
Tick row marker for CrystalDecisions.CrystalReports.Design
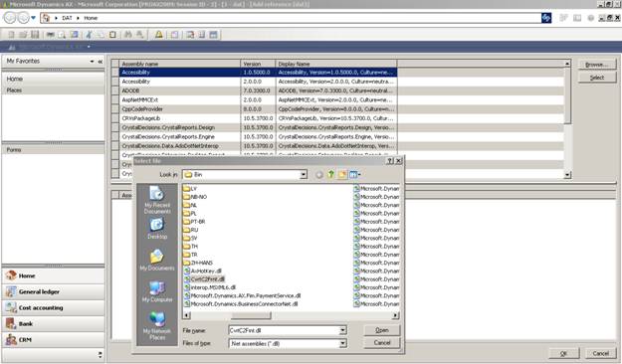(x=115, y=127)
